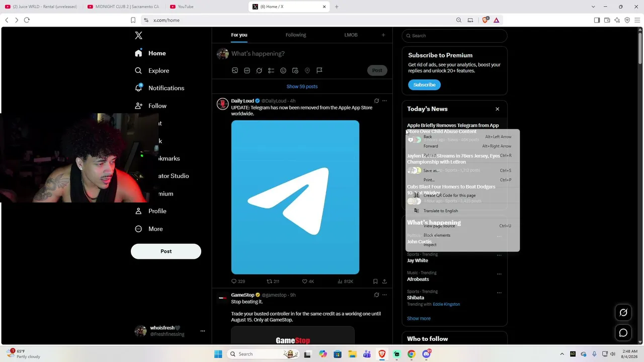The image size is (644, 362).
Task: Schedule the post from compose toolbar
Action: click(x=295, y=70)
